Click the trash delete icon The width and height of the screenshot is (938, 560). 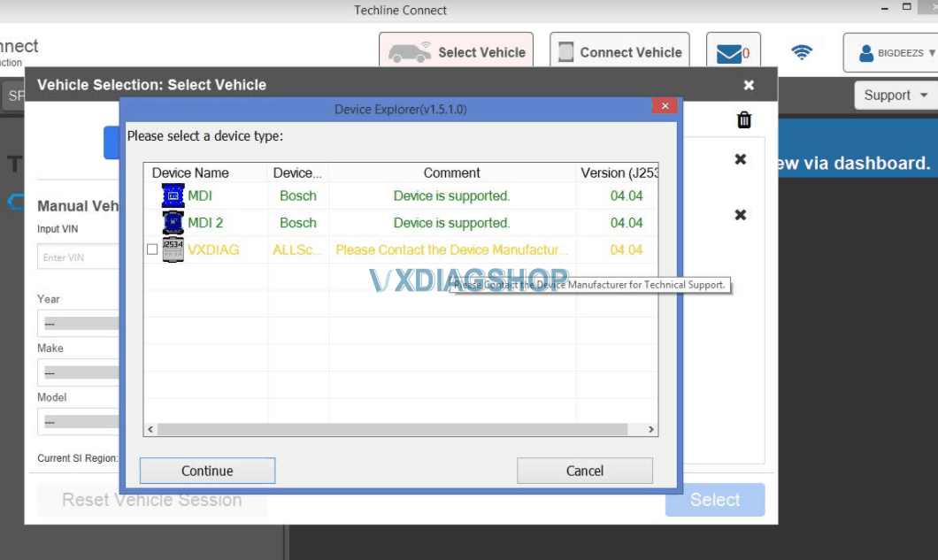[x=744, y=119]
